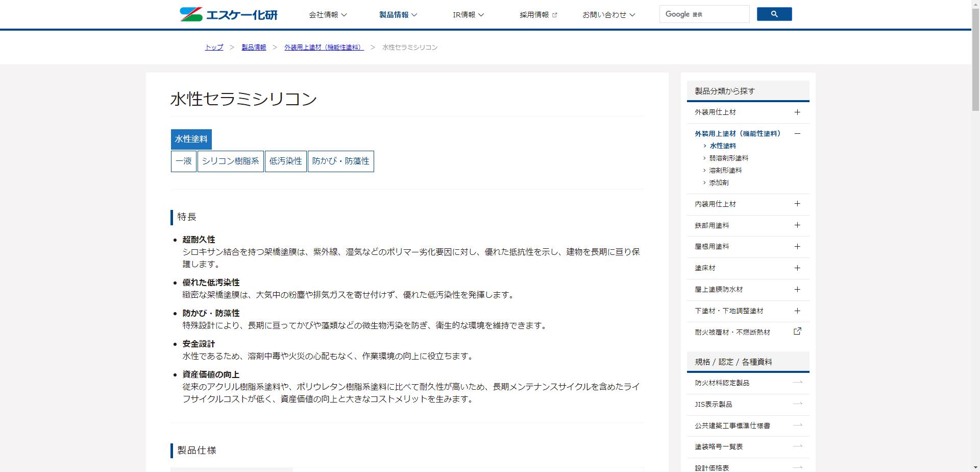Open the 会社情報 dropdown
The height and width of the screenshot is (472, 980).
coord(327,15)
